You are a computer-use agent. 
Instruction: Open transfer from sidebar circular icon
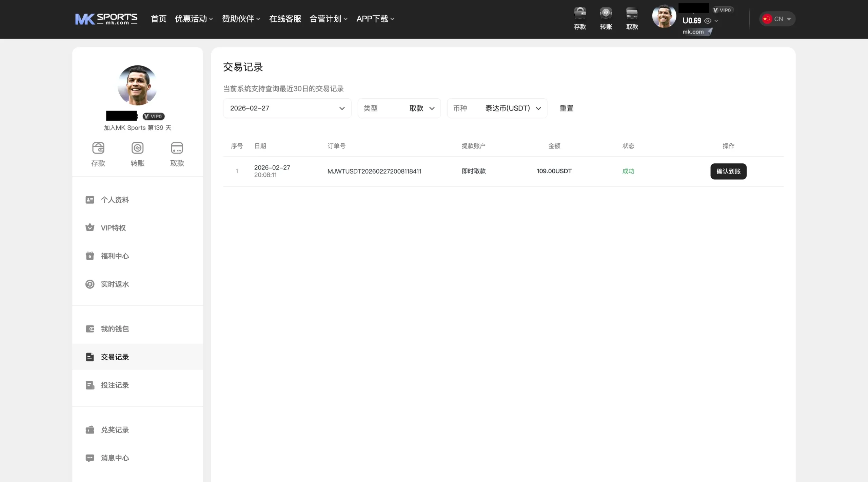click(x=137, y=148)
